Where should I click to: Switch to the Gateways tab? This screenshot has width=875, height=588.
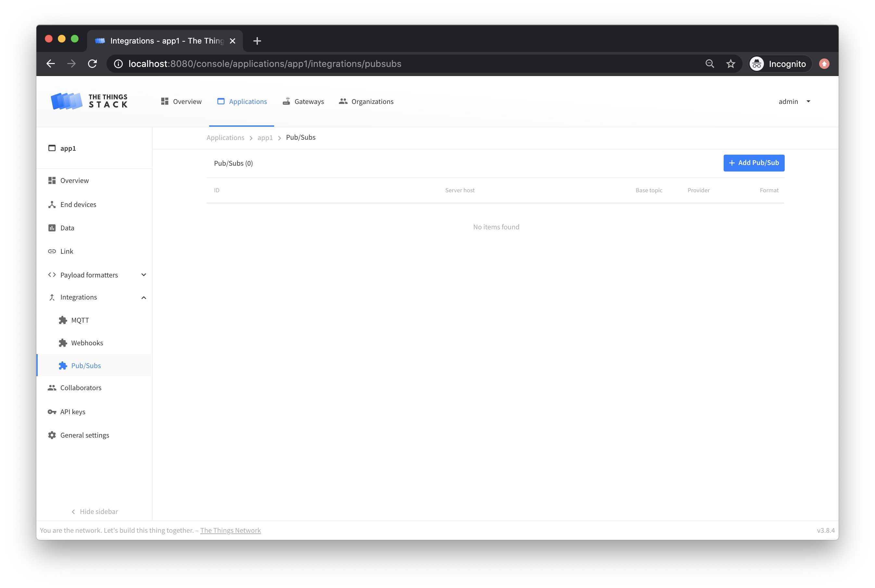(303, 101)
